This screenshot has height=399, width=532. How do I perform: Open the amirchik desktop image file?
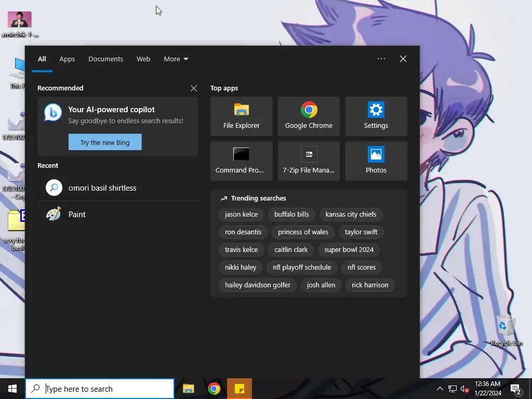pyautogui.click(x=20, y=24)
